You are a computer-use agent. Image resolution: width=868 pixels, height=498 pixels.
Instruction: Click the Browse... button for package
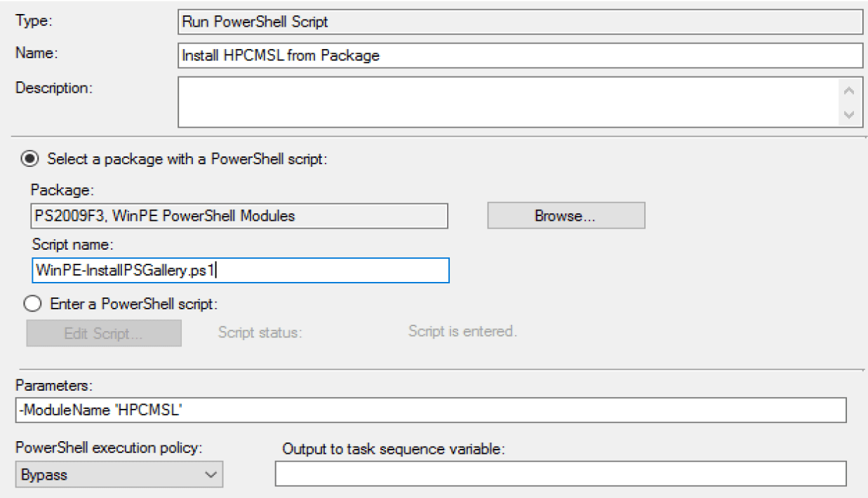(x=566, y=216)
